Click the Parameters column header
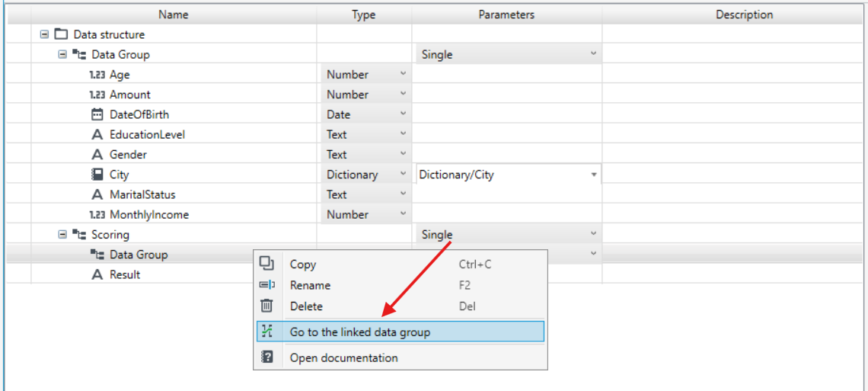The width and height of the screenshot is (868, 391). 506,14
